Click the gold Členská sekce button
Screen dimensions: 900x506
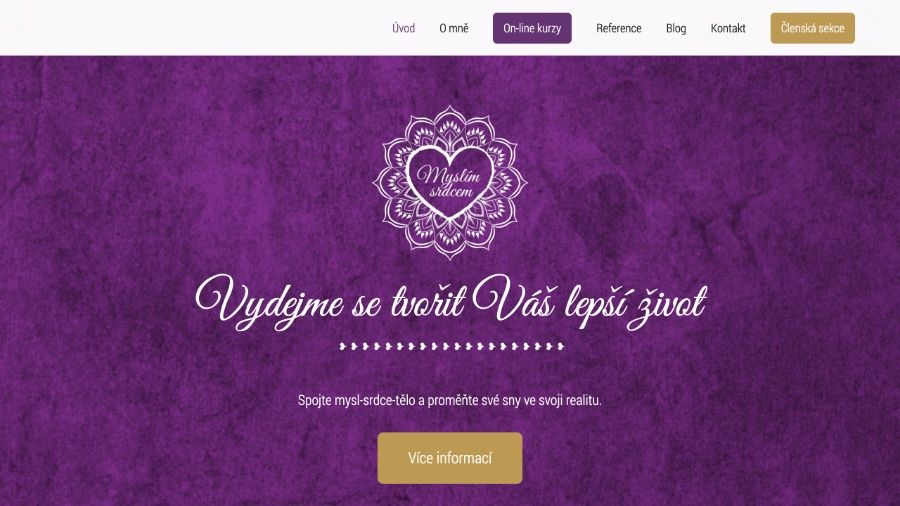813,28
